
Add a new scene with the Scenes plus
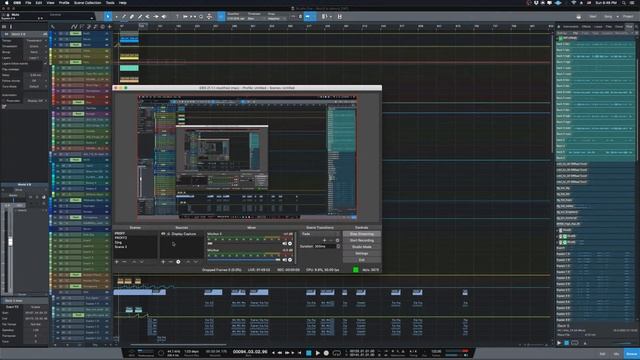(117, 262)
